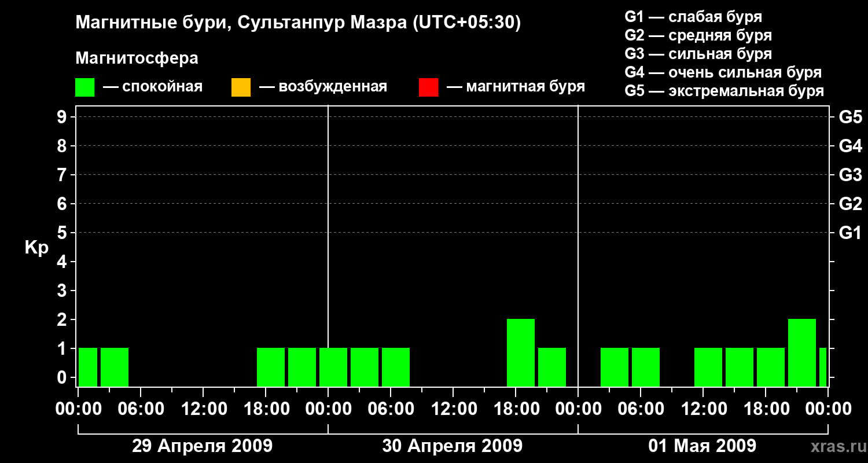Click legend line 'G4 — очень сильная буря'
868x463 pixels.
[x=723, y=72]
